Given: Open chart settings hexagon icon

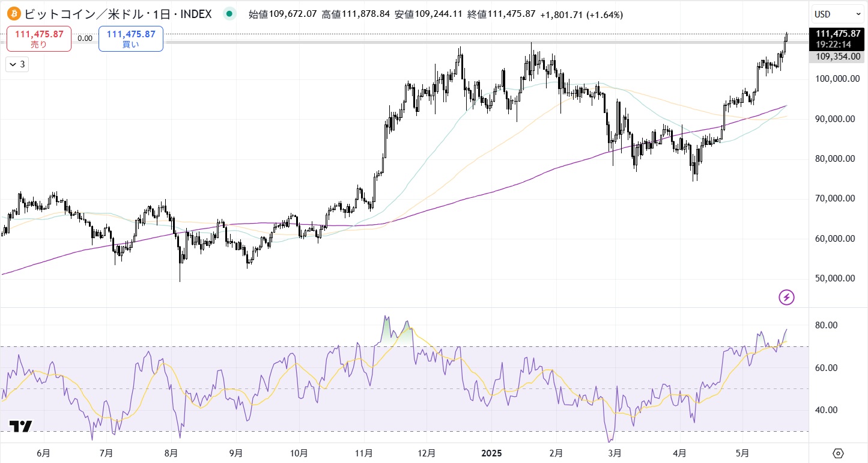Looking at the screenshot, I should (x=839, y=453).
